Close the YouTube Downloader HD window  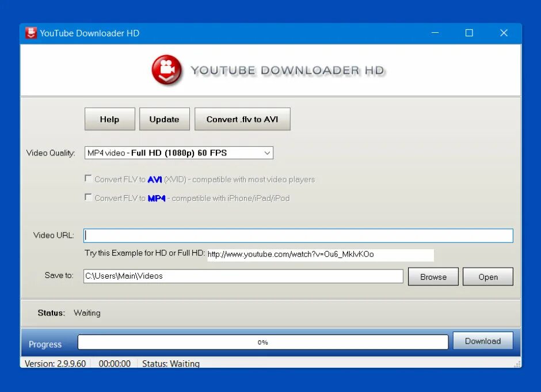(504, 33)
